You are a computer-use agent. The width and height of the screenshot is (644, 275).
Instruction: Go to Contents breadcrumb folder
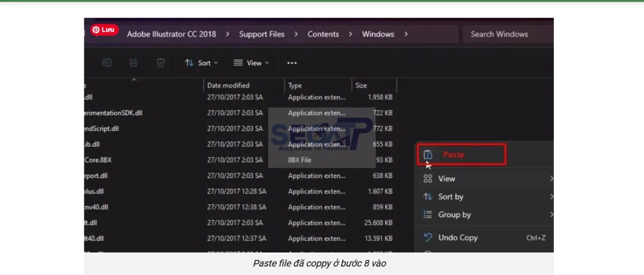pos(323,34)
